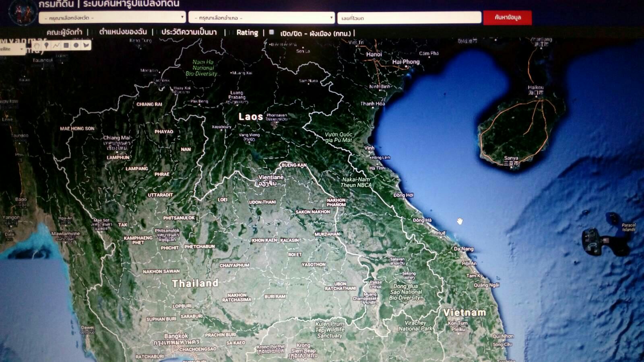644x362 pixels.
Task: Click the Hanoi city label
Action: pyautogui.click(x=374, y=54)
